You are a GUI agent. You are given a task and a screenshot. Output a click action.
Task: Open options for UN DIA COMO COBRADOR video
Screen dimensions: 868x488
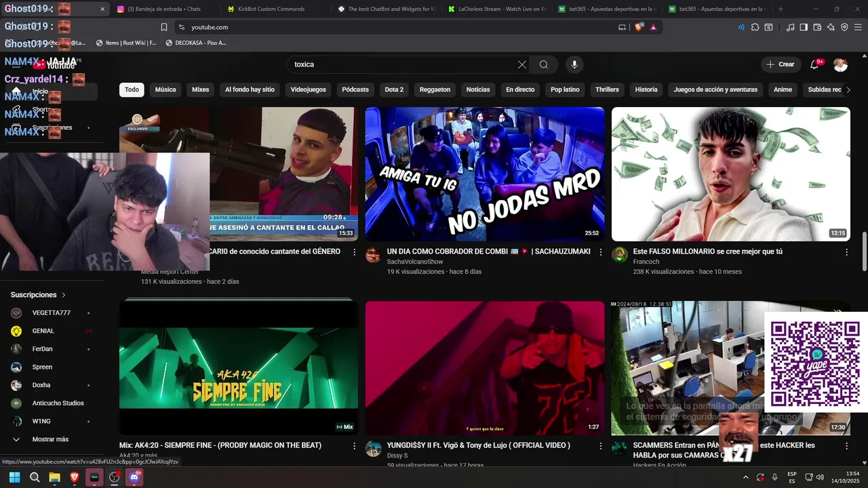click(600, 252)
